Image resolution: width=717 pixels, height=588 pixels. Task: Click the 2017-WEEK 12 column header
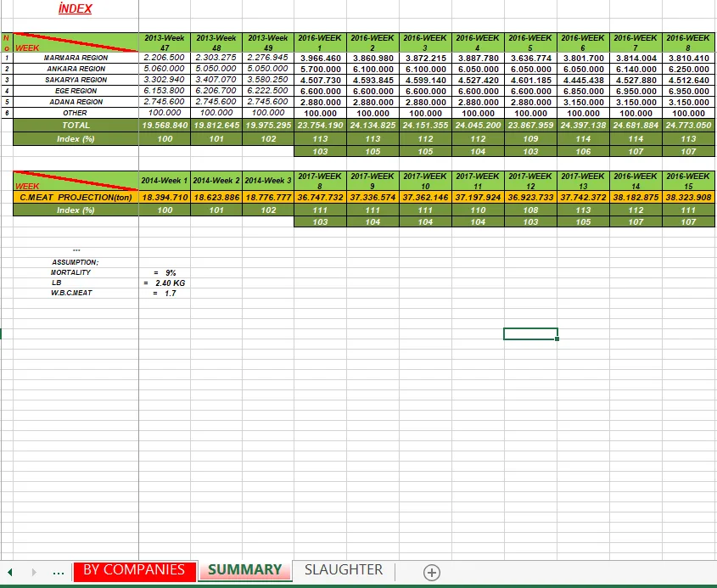tap(530, 181)
